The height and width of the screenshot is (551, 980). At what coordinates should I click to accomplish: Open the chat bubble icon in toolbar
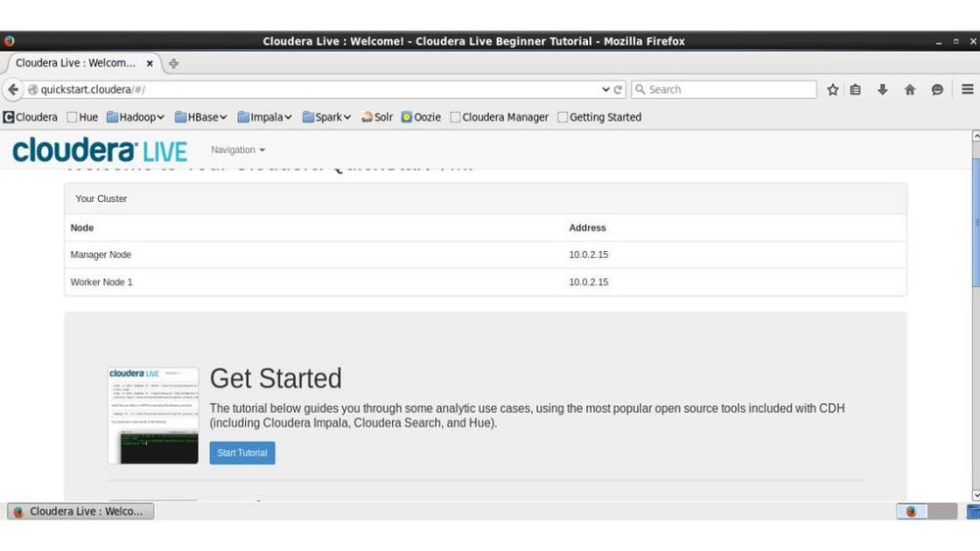tap(937, 89)
